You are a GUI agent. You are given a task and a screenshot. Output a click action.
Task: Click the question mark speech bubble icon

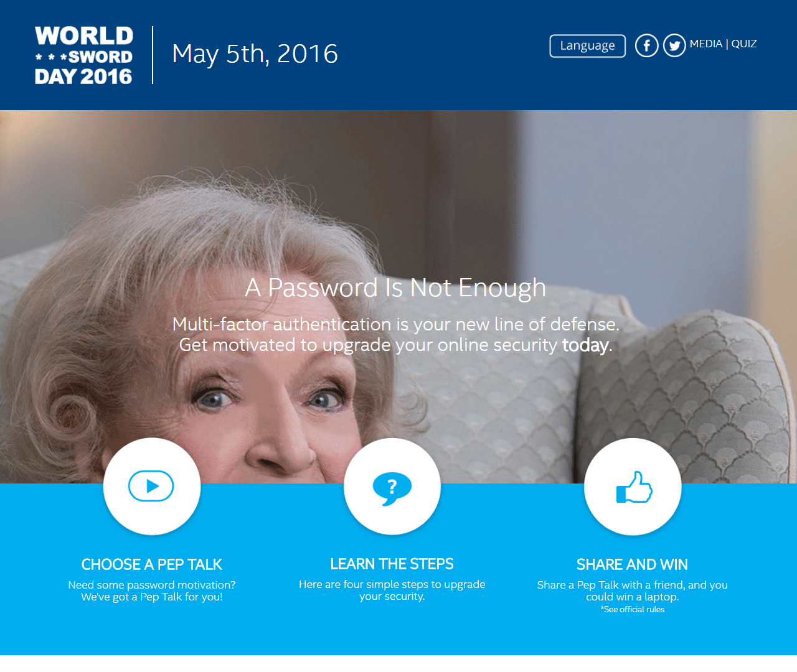(392, 486)
